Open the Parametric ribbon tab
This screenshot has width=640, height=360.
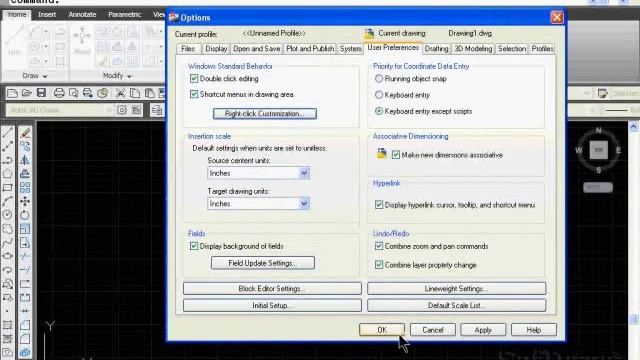coord(124,14)
